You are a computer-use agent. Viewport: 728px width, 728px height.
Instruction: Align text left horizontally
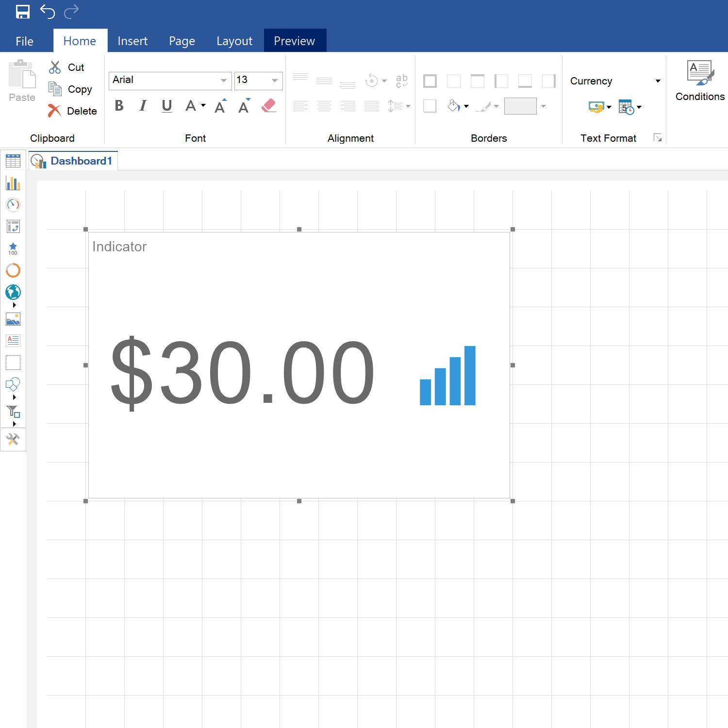300,106
